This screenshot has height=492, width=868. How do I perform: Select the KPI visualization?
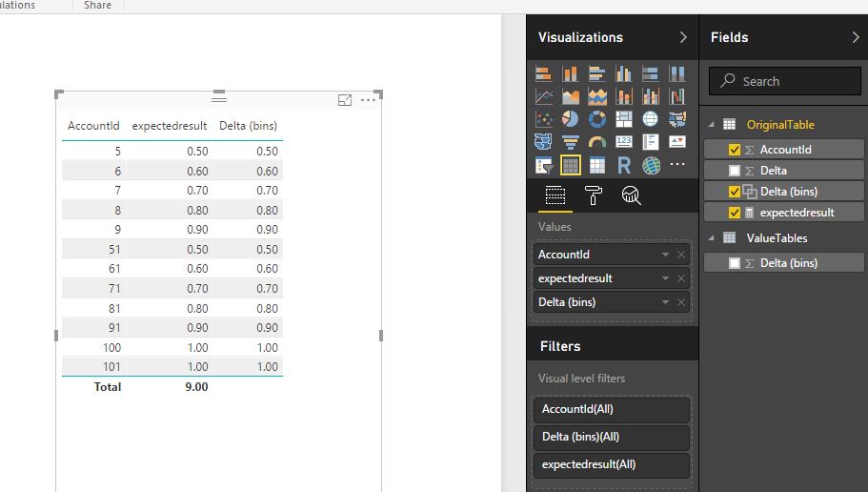677,142
